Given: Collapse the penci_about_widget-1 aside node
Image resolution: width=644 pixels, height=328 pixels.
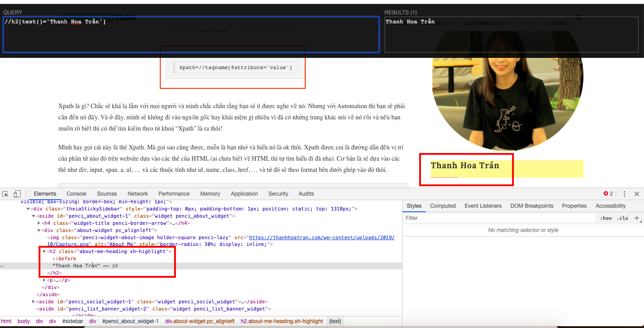Looking at the screenshot, I should [34, 216].
